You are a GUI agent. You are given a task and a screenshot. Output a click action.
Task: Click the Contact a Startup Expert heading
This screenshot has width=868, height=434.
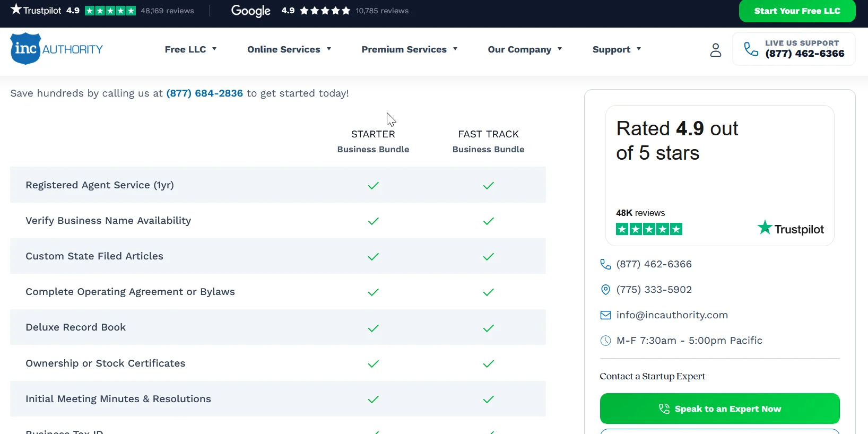(x=653, y=376)
